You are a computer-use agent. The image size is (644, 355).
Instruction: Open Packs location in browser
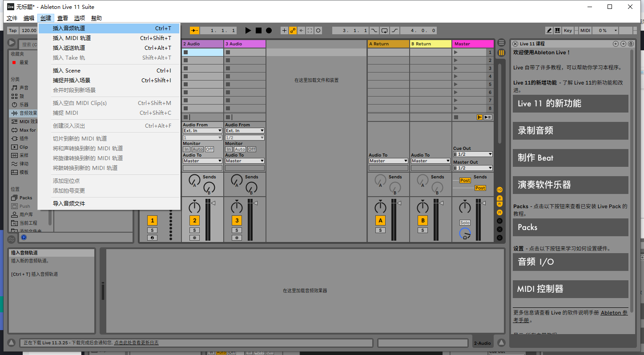click(x=26, y=198)
